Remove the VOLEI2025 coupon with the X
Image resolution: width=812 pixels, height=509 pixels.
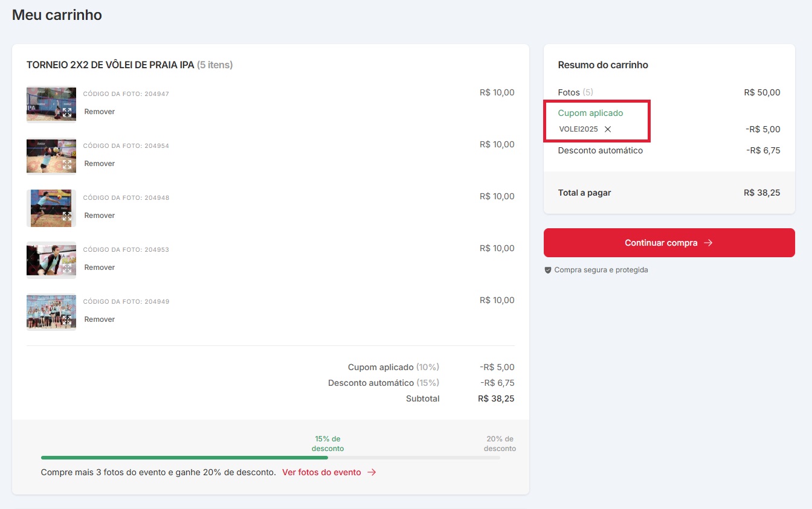[x=608, y=129]
